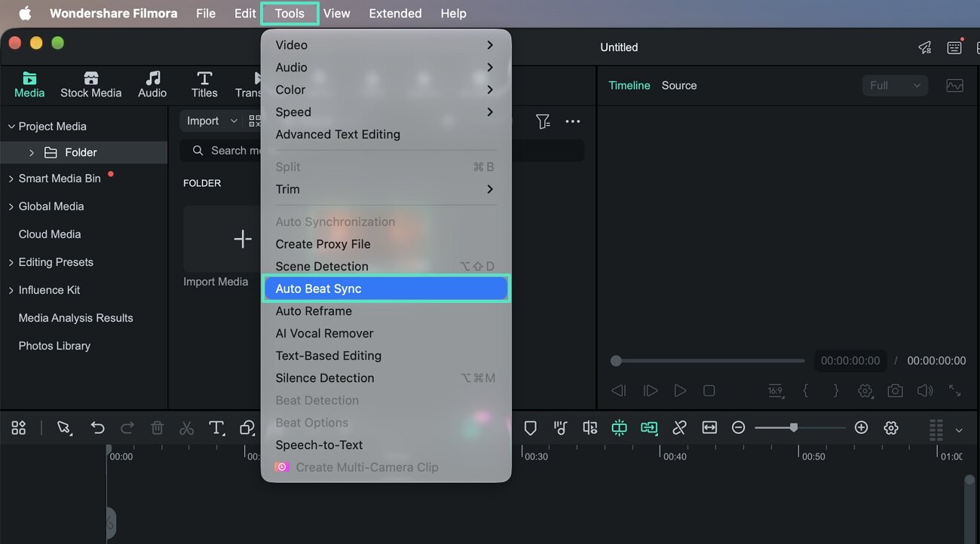The height and width of the screenshot is (544, 980).
Task: Collapse the Project Media tree section
Action: click(11, 127)
